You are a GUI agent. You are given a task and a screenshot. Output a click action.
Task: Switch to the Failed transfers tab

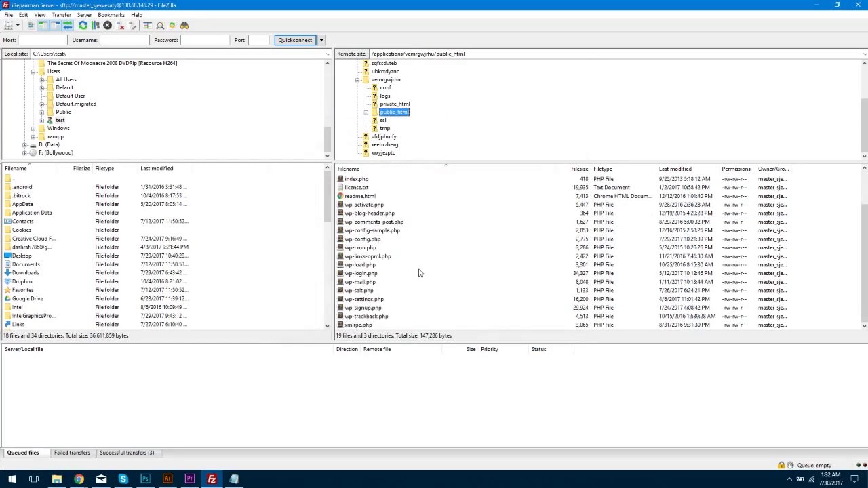(72, 453)
